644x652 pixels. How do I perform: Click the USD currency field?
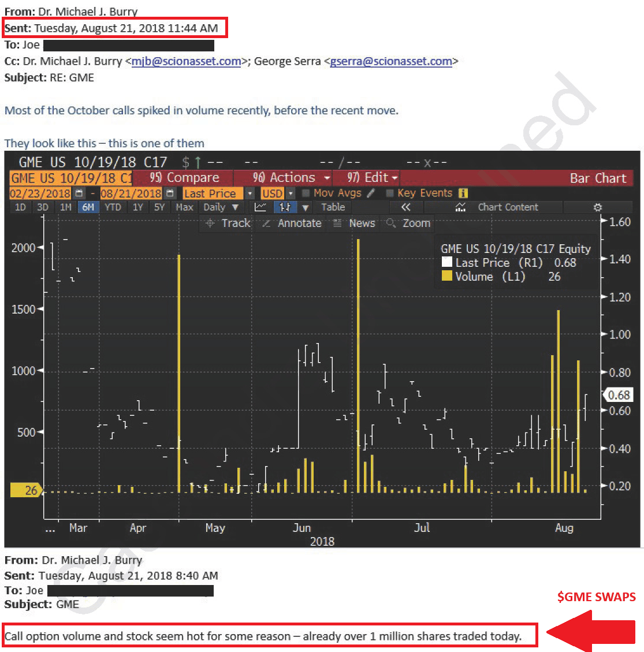point(272,193)
